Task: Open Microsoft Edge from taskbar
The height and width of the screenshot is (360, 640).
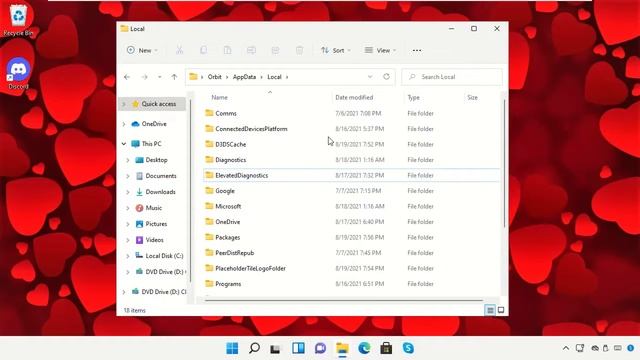Action: (x=364, y=348)
